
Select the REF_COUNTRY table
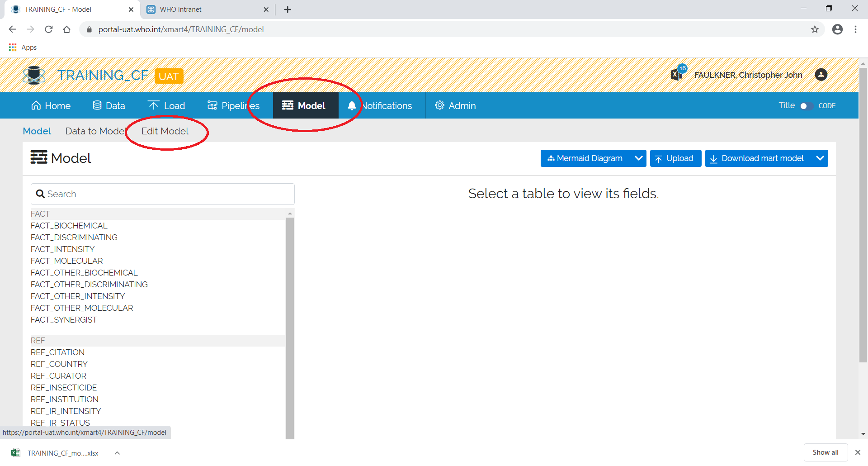[x=59, y=364]
